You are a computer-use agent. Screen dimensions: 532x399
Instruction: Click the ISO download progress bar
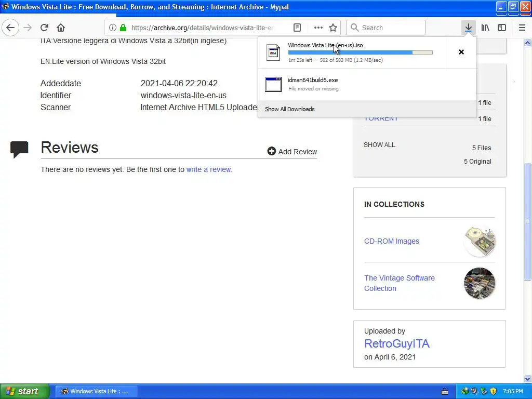pos(361,52)
